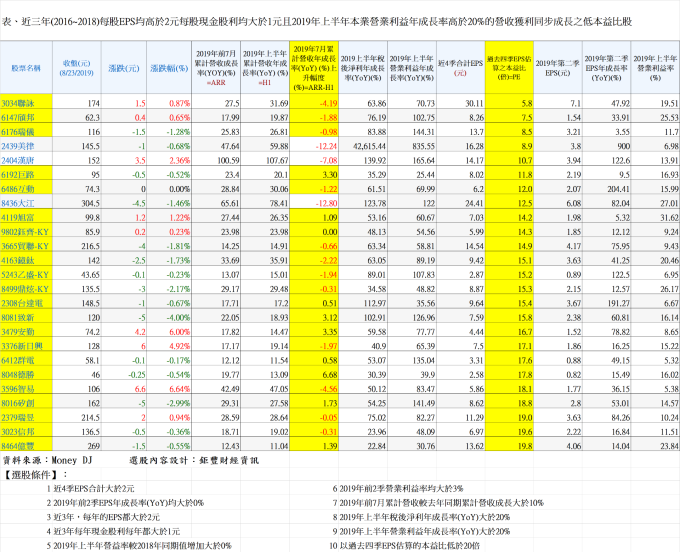The image size is (680, 552).
Task: Select the 漲跌幅(%) column header
Action: (x=169, y=68)
